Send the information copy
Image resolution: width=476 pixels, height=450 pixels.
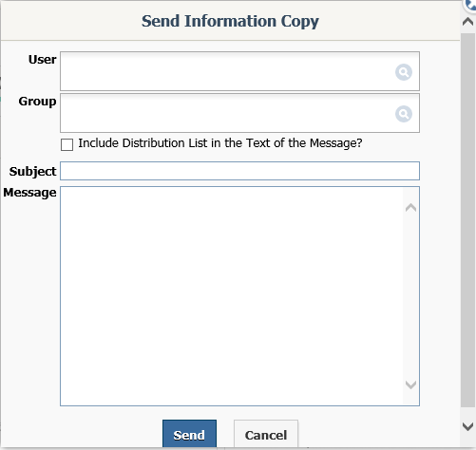(189, 434)
